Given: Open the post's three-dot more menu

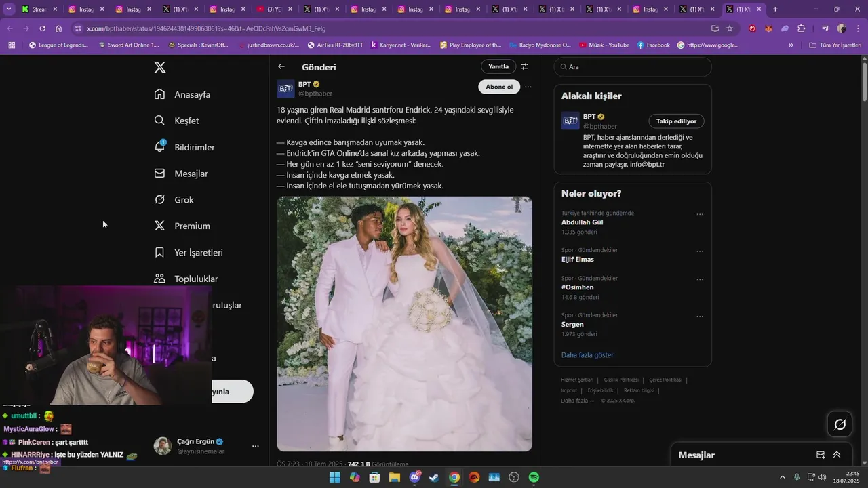Looking at the screenshot, I should (528, 87).
